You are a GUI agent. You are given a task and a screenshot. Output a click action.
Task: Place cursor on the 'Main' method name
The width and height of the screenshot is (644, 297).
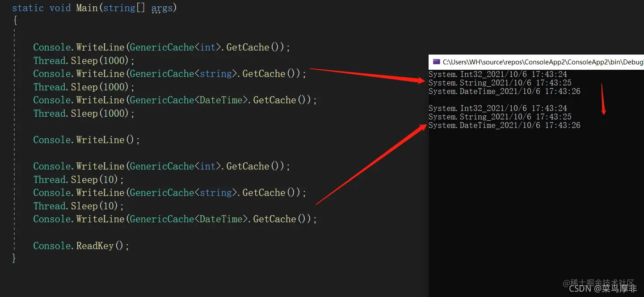87,8
